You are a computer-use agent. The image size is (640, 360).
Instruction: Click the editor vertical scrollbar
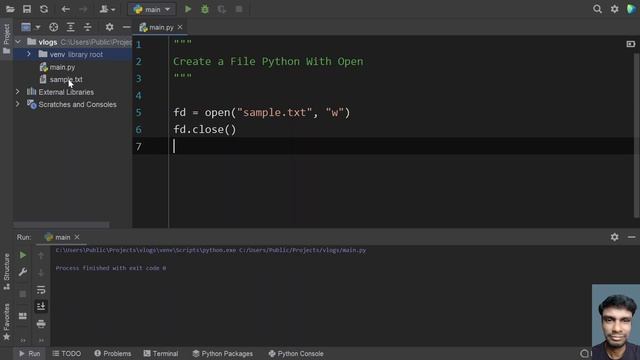636,135
